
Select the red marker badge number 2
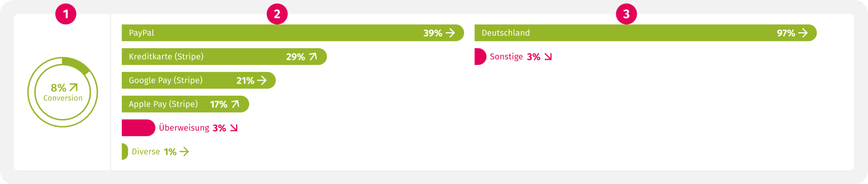click(277, 14)
